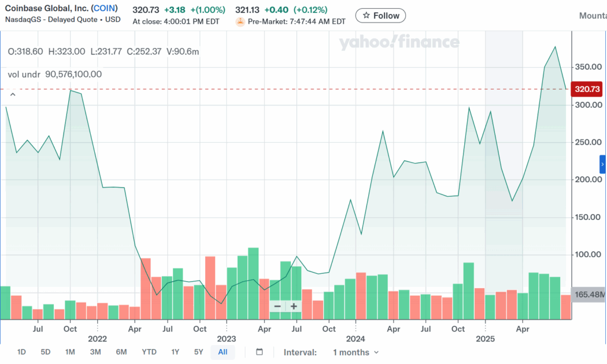Click the H:323.00 high value
Screen dimensions: 607x364
coord(66,52)
